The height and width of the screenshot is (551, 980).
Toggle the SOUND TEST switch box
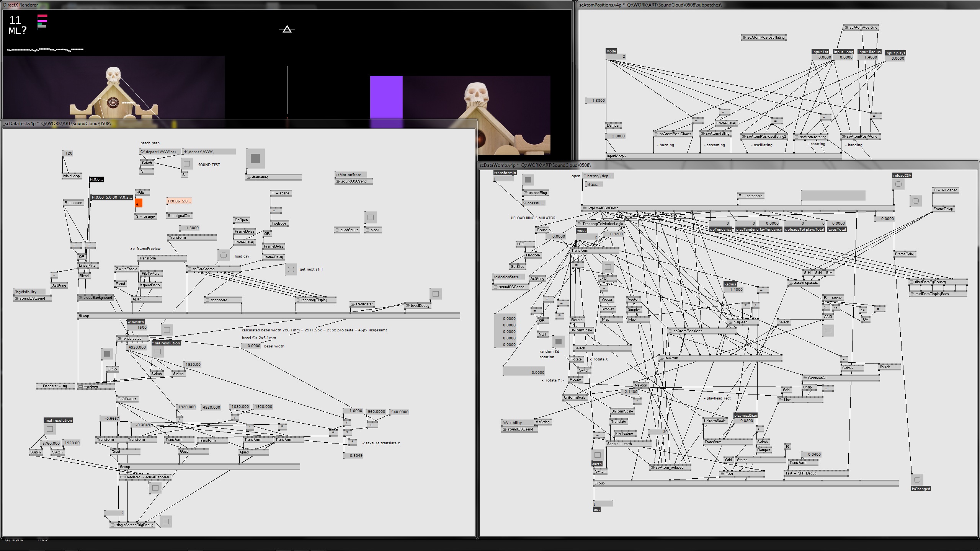pyautogui.click(x=187, y=164)
